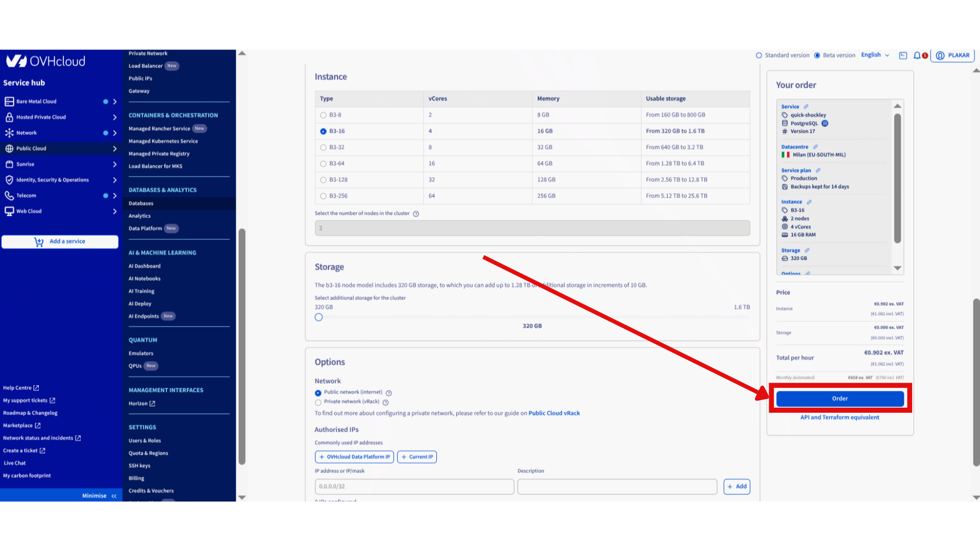Click the Identity, Security & Operations shield icon
Screen dimensions: 980x551
(x=9, y=180)
